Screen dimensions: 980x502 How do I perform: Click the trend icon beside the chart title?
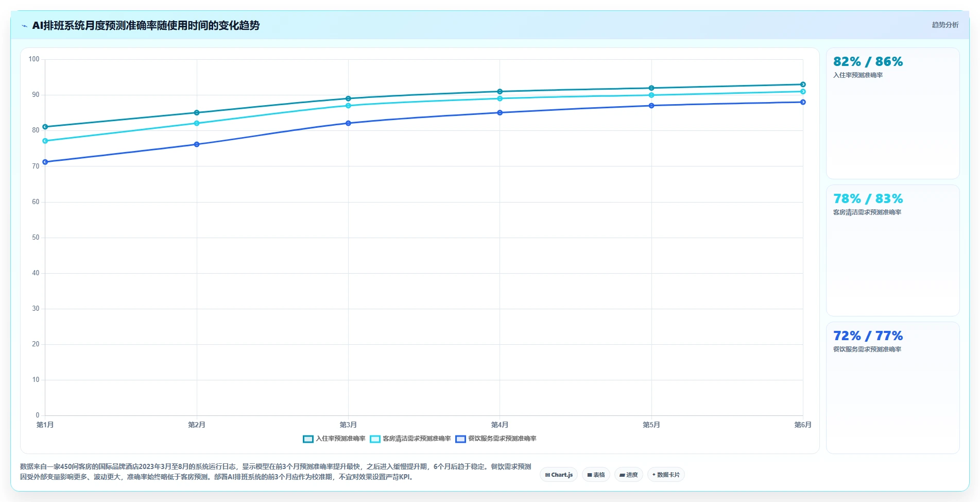[24, 26]
